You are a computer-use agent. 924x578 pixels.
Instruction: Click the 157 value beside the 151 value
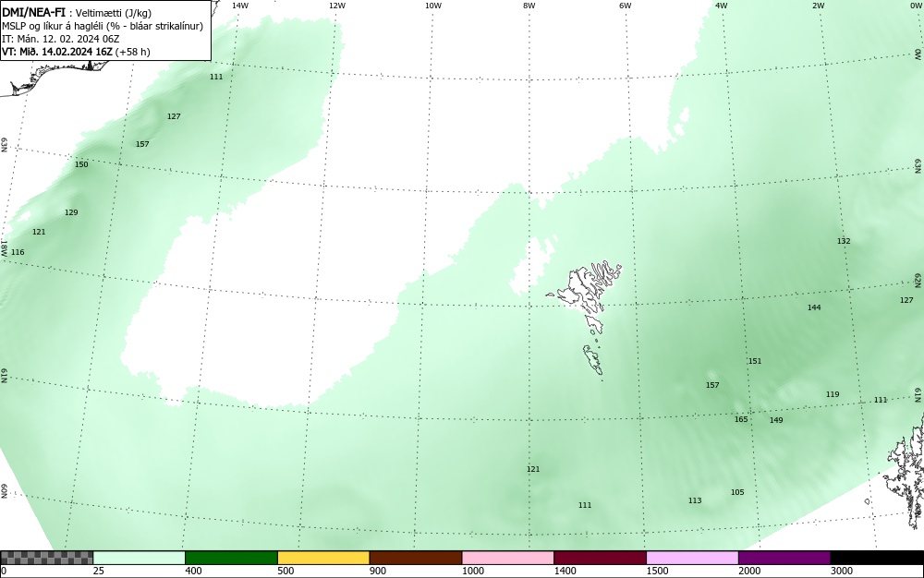(x=712, y=385)
